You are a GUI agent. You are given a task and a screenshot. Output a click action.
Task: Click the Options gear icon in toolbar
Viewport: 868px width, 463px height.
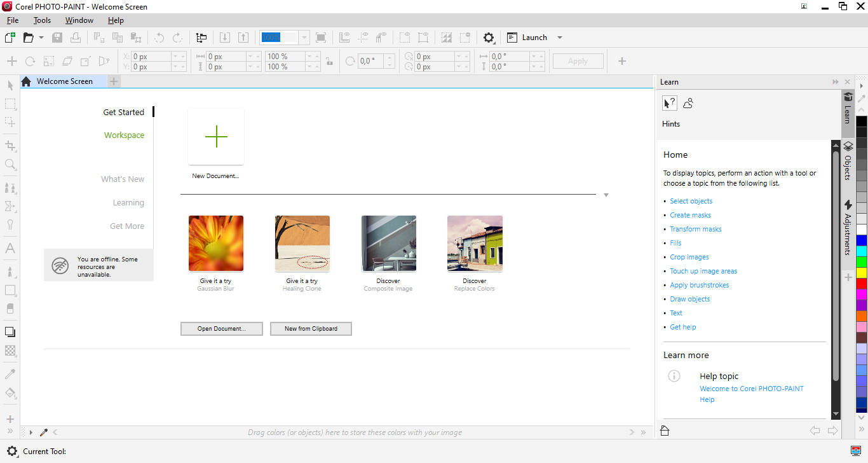click(489, 38)
